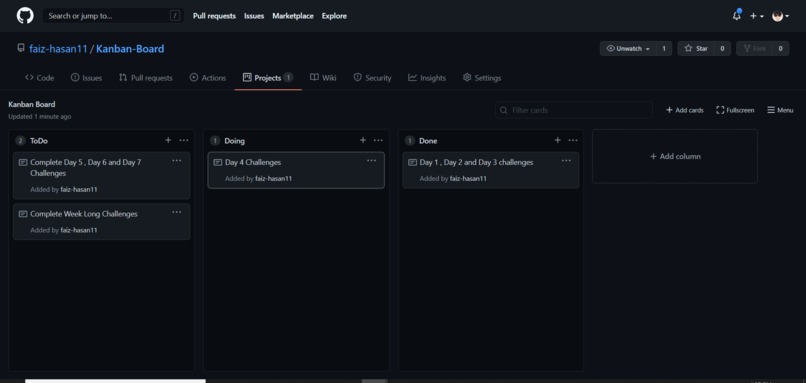The image size is (806, 383).
Task: Select the Complete Week Long Challenges card
Action: click(102, 222)
